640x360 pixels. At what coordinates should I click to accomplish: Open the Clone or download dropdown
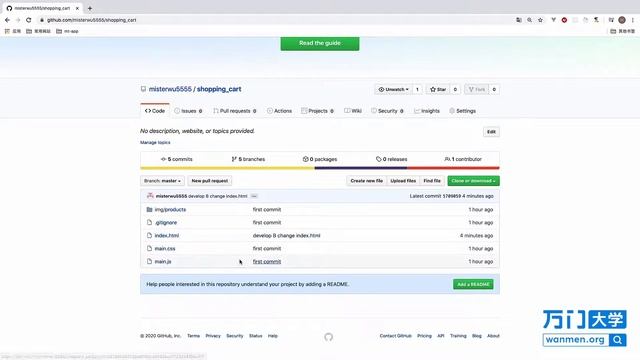click(x=473, y=181)
